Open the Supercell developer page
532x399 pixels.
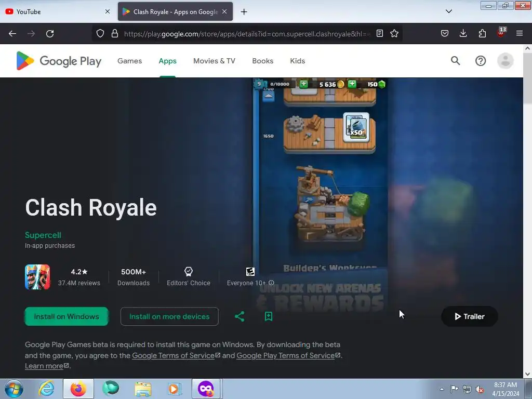[43, 235]
